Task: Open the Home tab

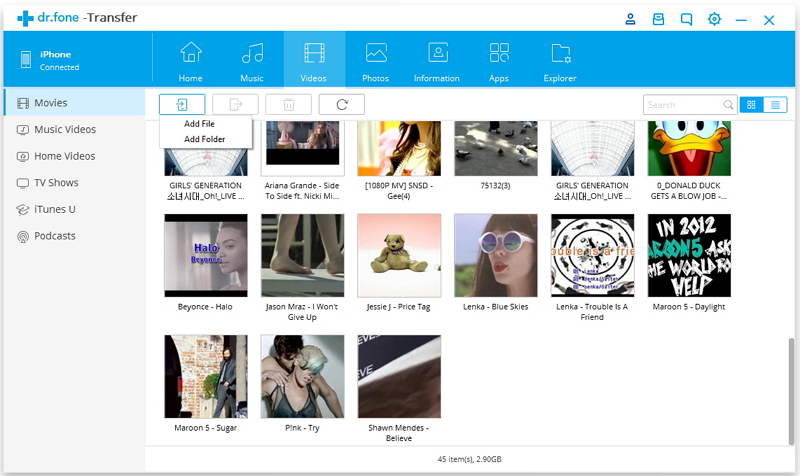Action: pyautogui.click(x=190, y=60)
